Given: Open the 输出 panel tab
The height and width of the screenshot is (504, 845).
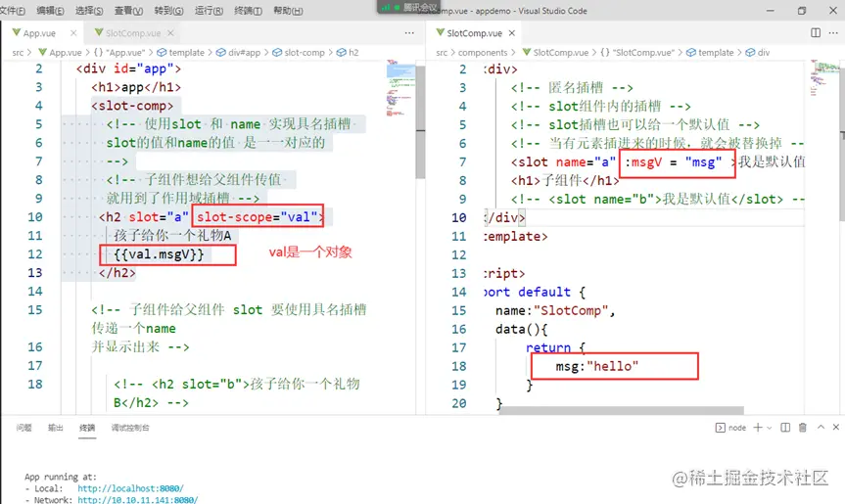Looking at the screenshot, I should [56, 428].
